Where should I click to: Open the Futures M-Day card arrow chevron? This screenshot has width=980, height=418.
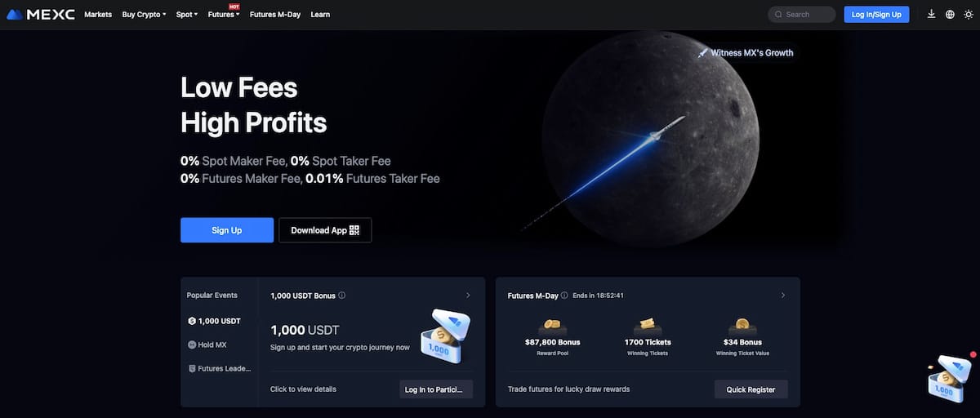[x=783, y=296]
